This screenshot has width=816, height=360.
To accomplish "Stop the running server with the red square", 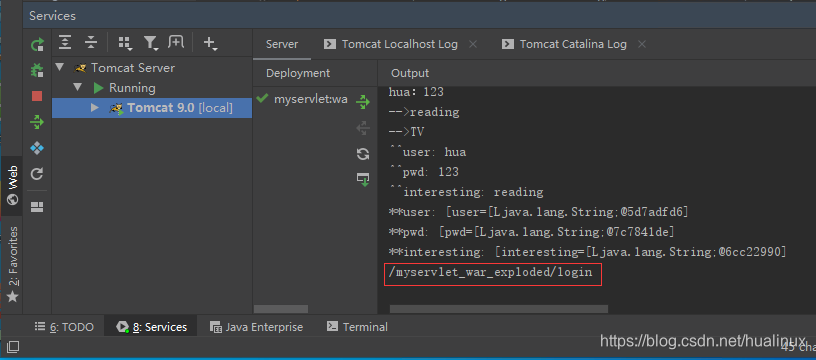I will 37,96.
